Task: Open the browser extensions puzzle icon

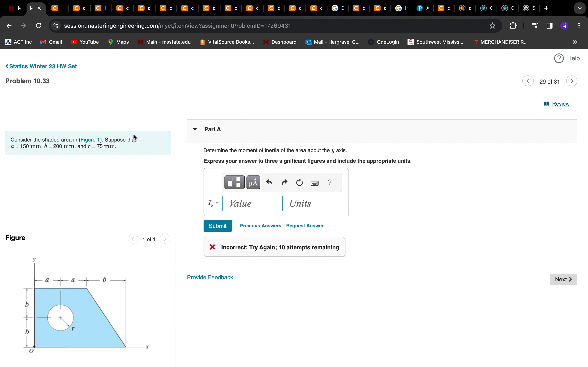Action: 513,26
